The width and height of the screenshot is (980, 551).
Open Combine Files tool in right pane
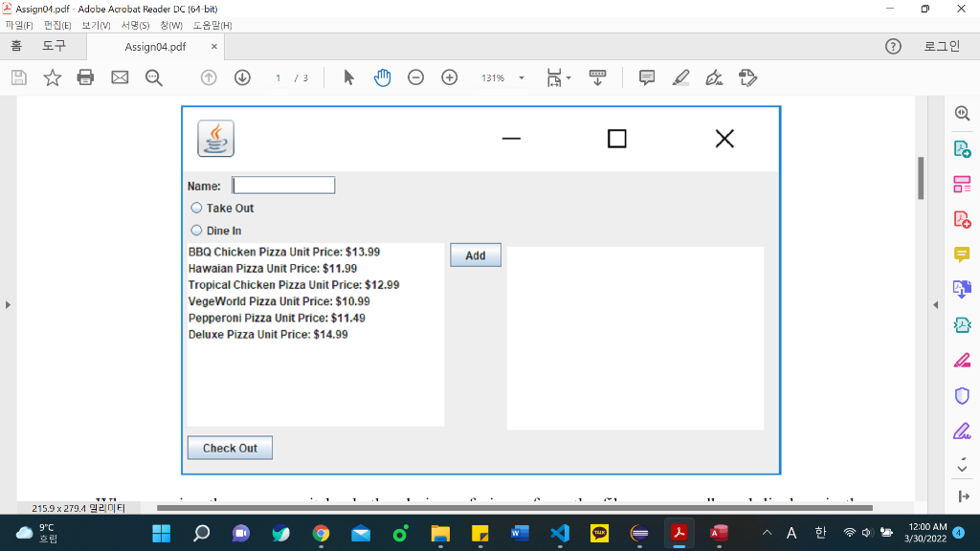coord(962,289)
